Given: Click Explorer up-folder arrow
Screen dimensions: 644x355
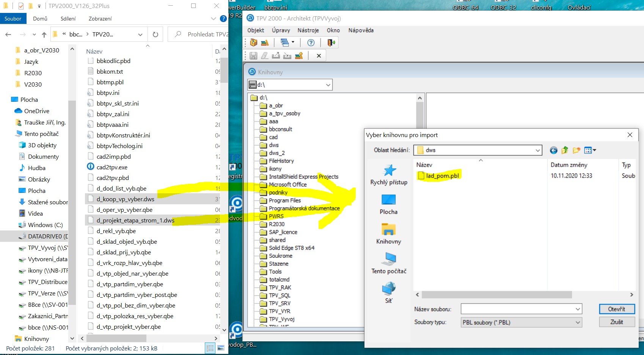Looking at the screenshot, I should pyautogui.click(x=44, y=35).
